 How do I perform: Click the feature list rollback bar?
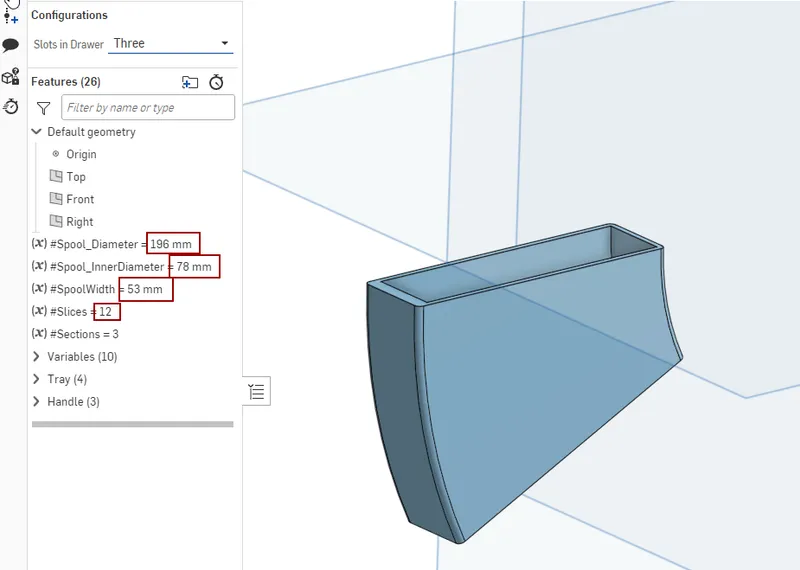(x=133, y=424)
